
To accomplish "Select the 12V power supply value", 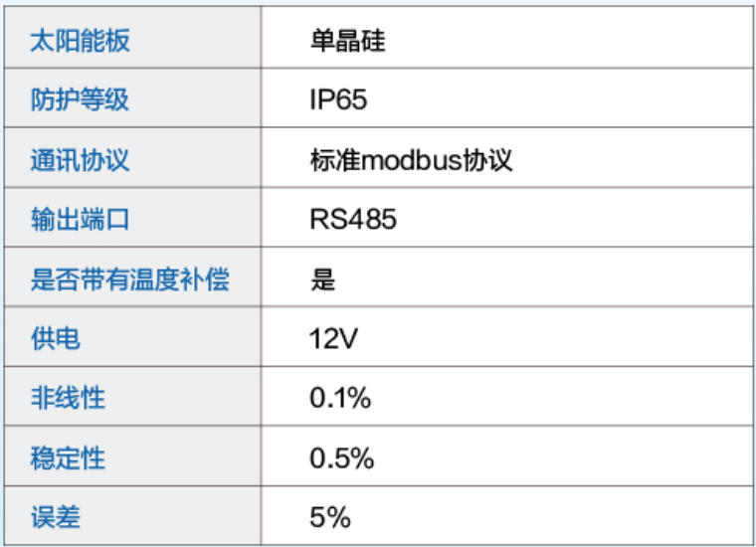I will coord(333,339).
